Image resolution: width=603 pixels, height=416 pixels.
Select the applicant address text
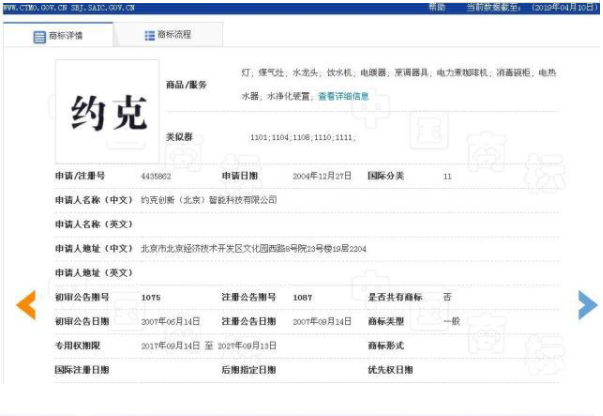pos(253,249)
